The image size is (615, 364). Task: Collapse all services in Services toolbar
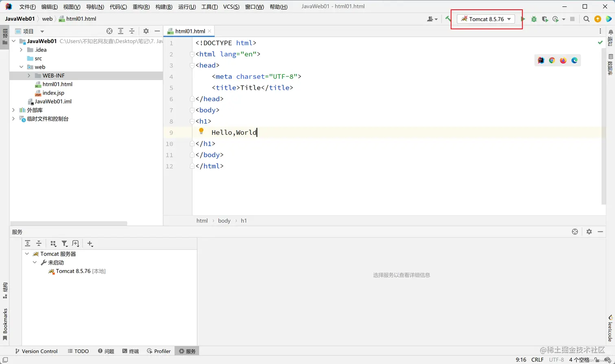pos(39,243)
